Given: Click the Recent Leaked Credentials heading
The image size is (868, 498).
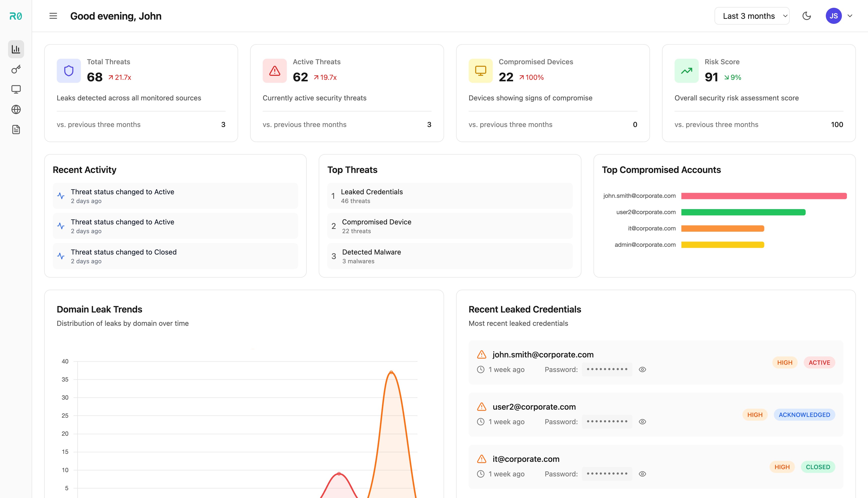Looking at the screenshot, I should tap(525, 309).
